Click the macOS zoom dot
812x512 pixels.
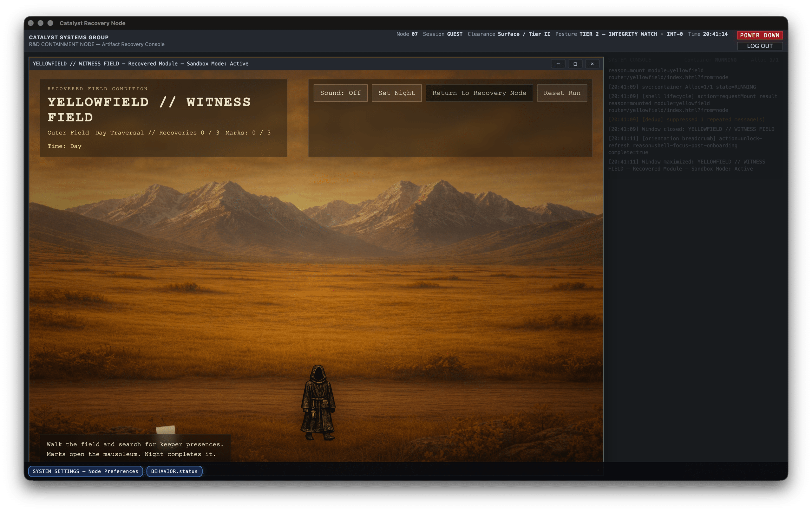click(x=50, y=23)
